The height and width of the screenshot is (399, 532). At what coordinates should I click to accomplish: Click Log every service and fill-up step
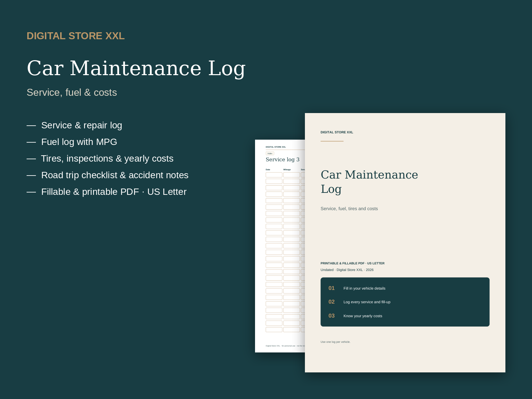(x=367, y=302)
